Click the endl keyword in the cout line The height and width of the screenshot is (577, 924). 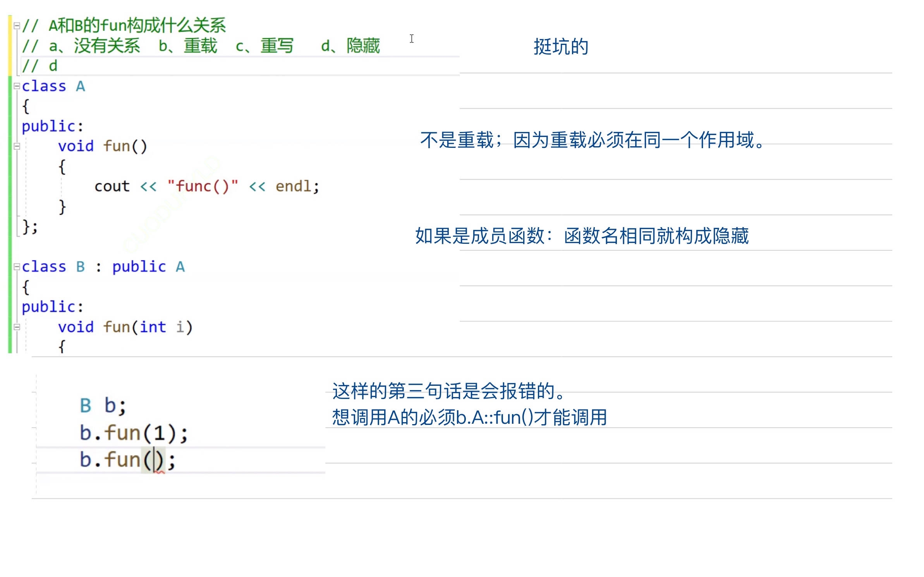(x=294, y=187)
